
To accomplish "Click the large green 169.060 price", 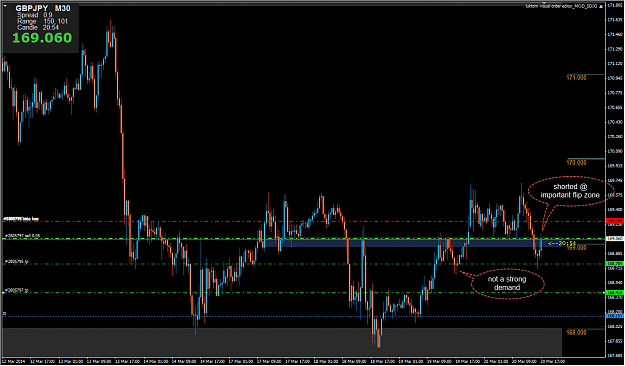I will click(x=42, y=38).
